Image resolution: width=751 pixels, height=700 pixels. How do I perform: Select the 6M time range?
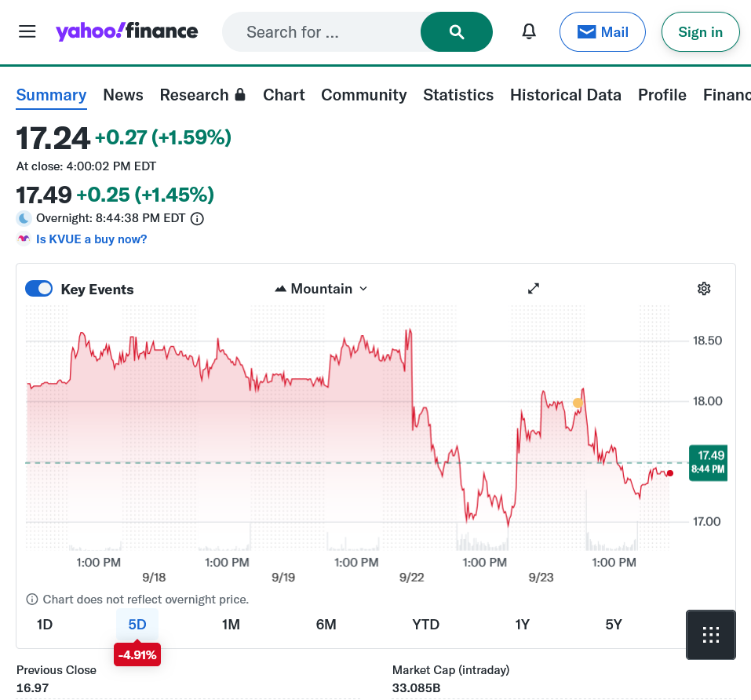click(x=326, y=625)
